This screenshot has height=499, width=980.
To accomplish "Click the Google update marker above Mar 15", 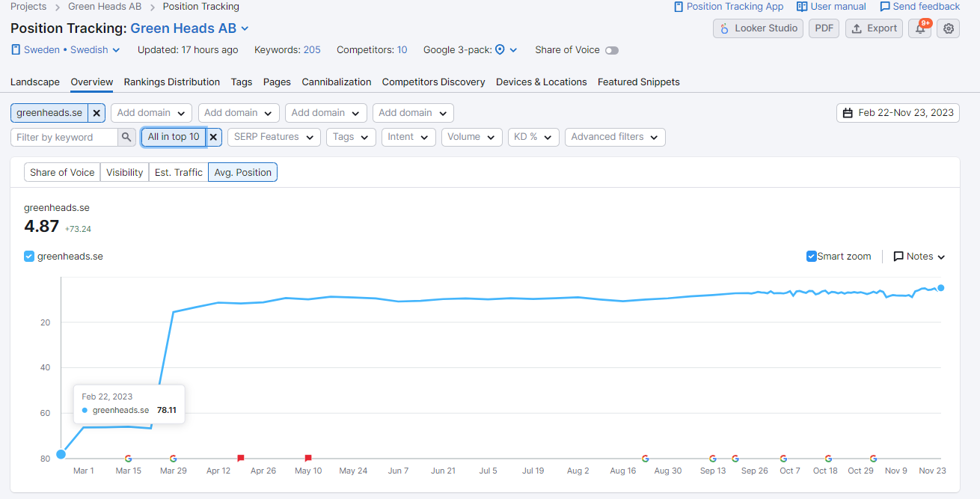I will 128,459.
